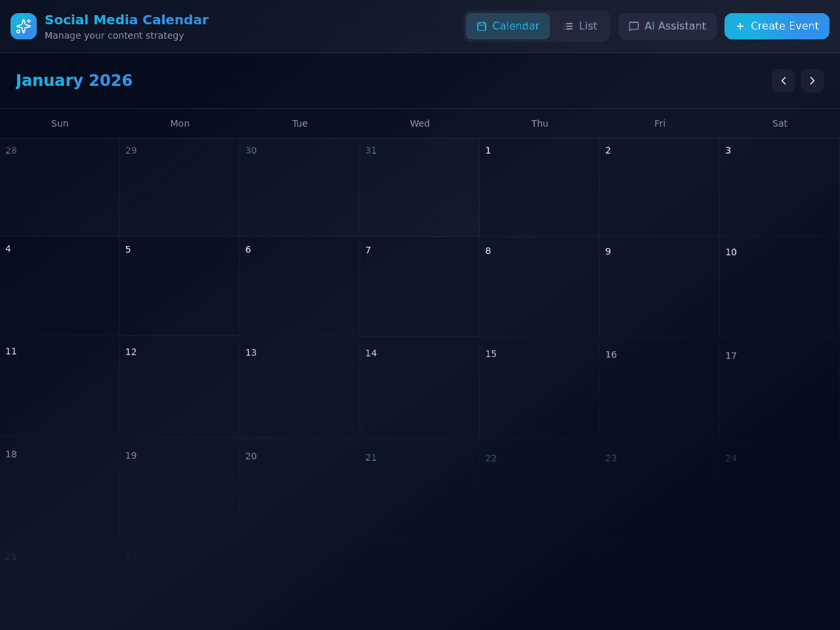
Task: Select the January 8 day cell
Action: (x=539, y=288)
